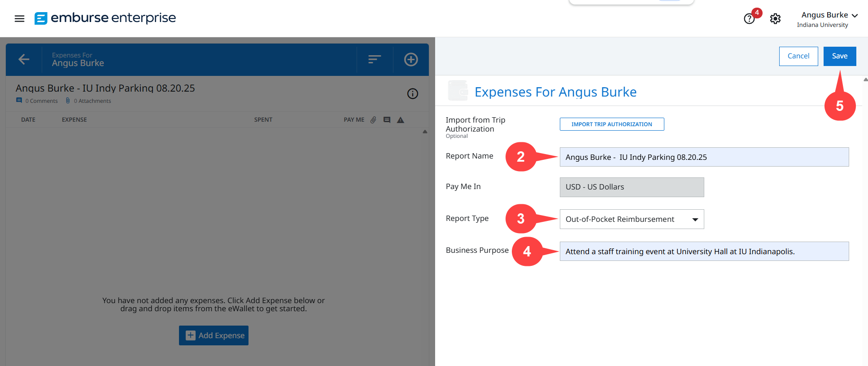Click the warning triangle column icon
This screenshot has height=366, width=868.
click(401, 120)
